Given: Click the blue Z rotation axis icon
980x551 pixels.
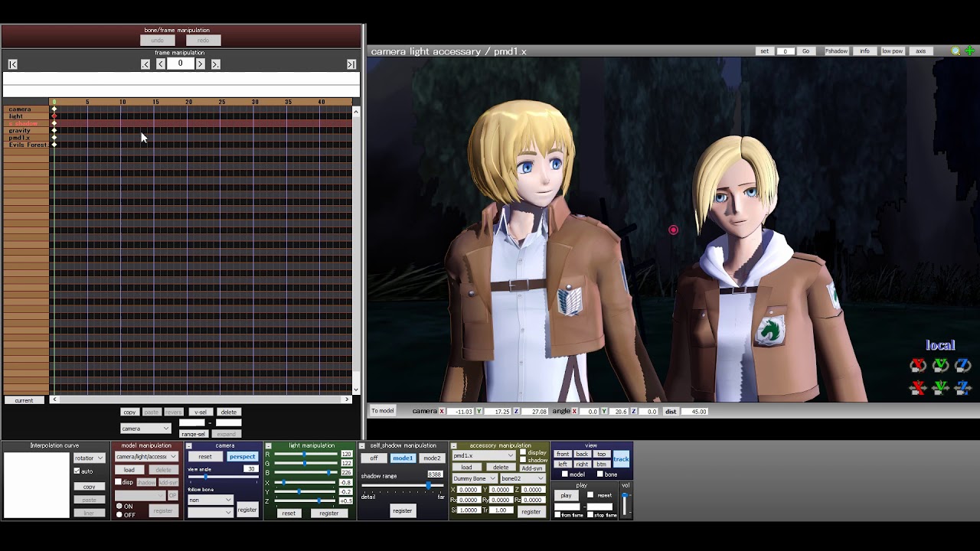Looking at the screenshot, I should point(962,366).
